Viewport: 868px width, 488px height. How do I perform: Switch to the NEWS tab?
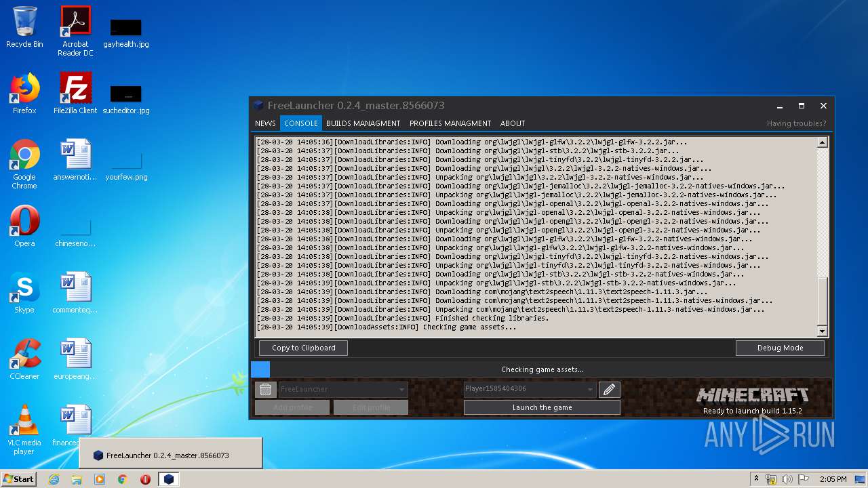point(265,123)
